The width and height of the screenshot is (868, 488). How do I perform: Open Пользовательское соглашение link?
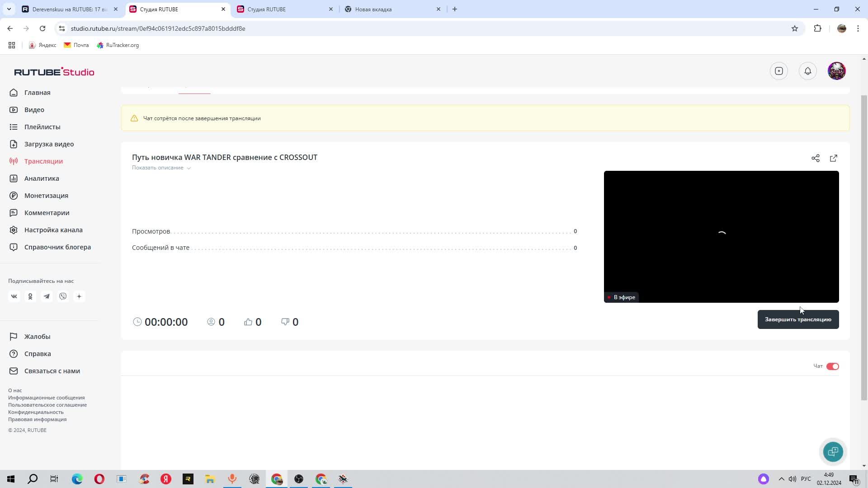pos(47,405)
